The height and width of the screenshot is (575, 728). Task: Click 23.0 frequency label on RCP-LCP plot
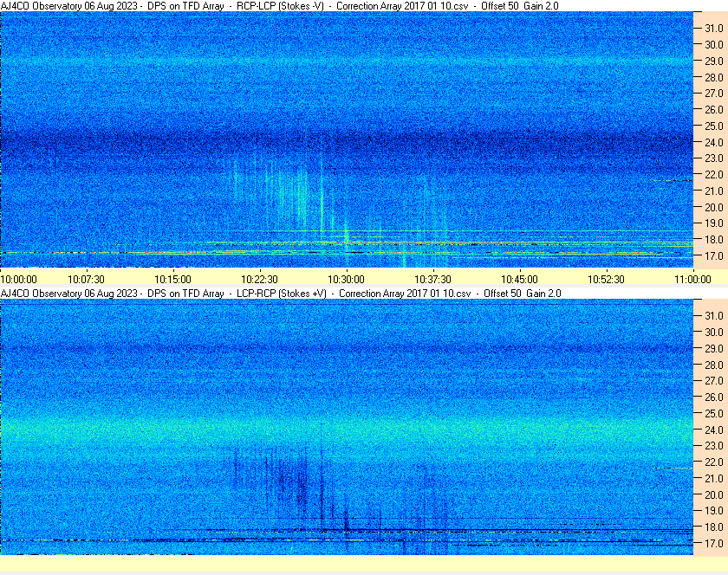click(714, 158)
